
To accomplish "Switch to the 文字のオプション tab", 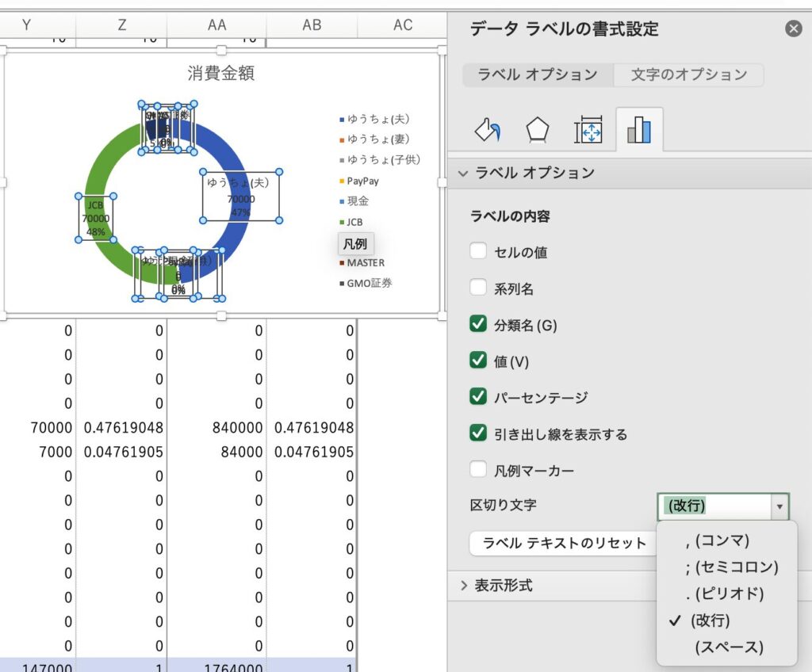I will (x=688, y=74).
